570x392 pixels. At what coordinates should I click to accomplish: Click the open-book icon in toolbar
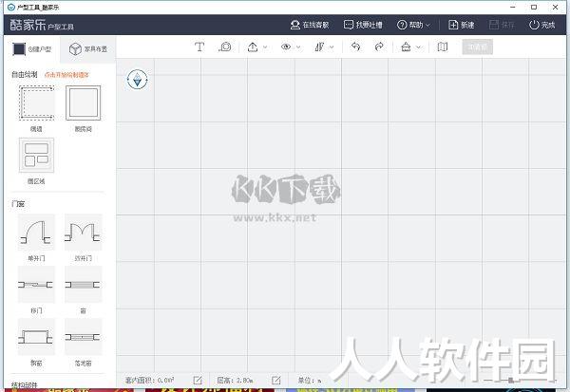click(x=443, y=47)
